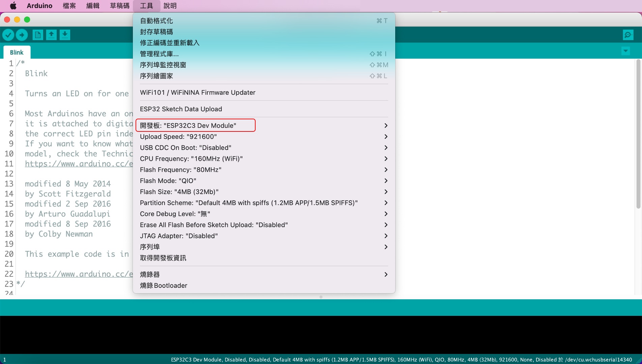
Task: Select 自動格式化 menu item
Action: tap(264, 21)
